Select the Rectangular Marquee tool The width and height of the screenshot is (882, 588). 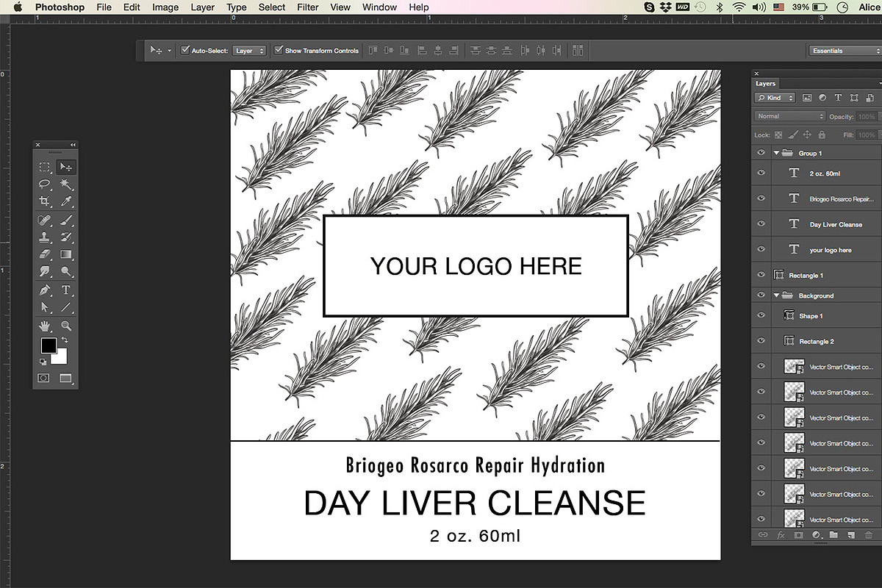click(45, 168)
